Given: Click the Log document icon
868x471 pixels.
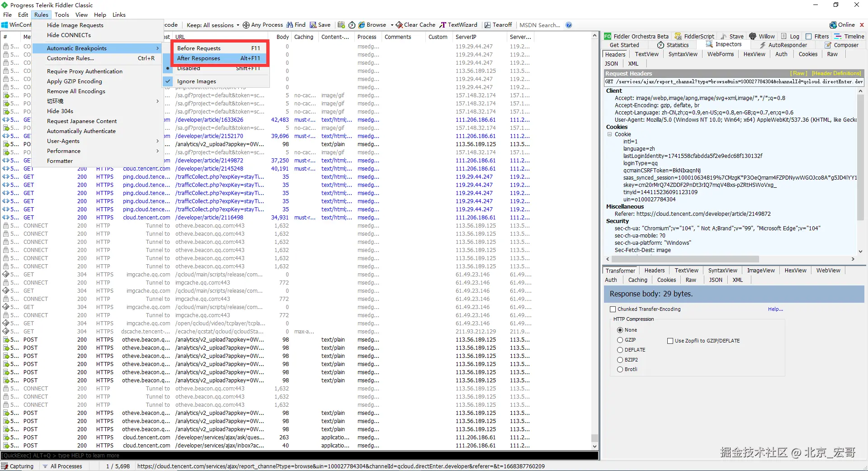Looking at the screenshot, I should click(783, 36).
